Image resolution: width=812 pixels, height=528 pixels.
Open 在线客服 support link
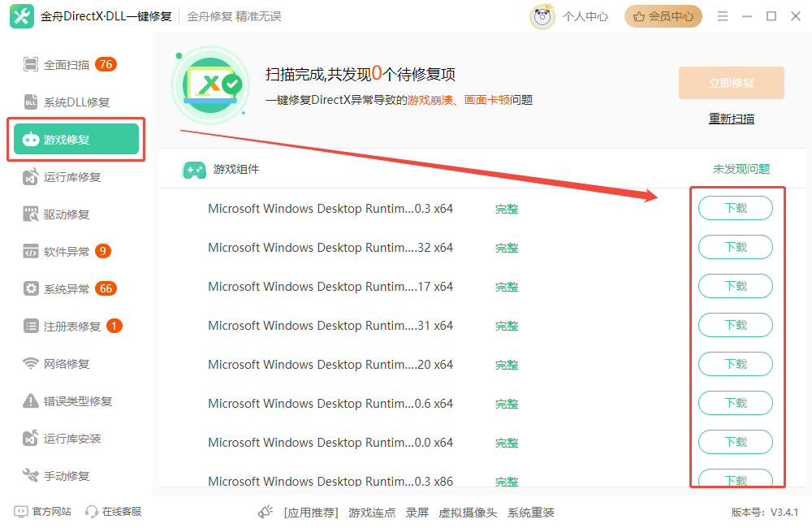(122, 512)
